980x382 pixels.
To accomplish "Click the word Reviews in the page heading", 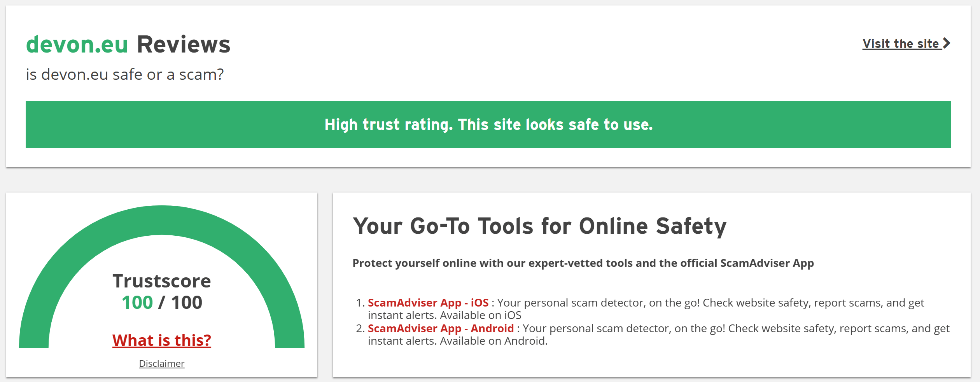I will (x=184, y=44).
